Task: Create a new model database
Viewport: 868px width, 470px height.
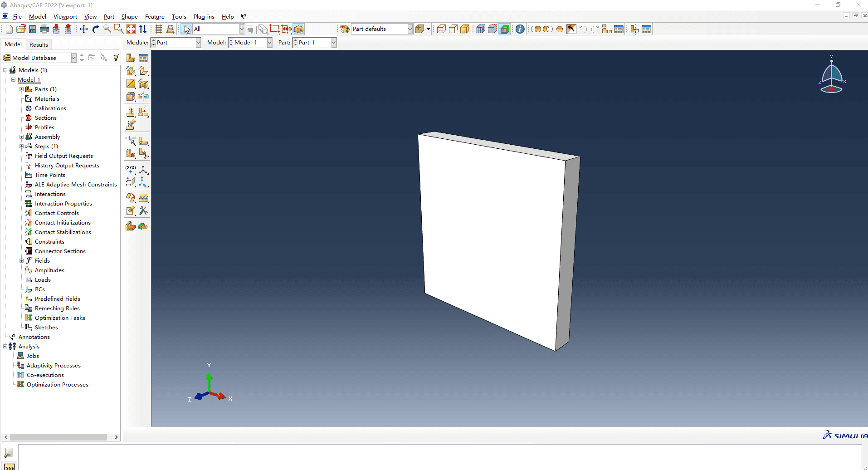Action: point(9,29)
